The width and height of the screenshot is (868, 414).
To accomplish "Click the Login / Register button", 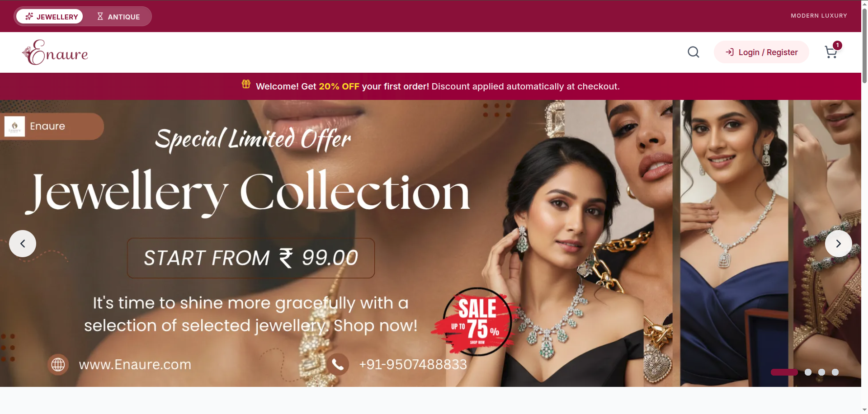I will tap(761, 52).
